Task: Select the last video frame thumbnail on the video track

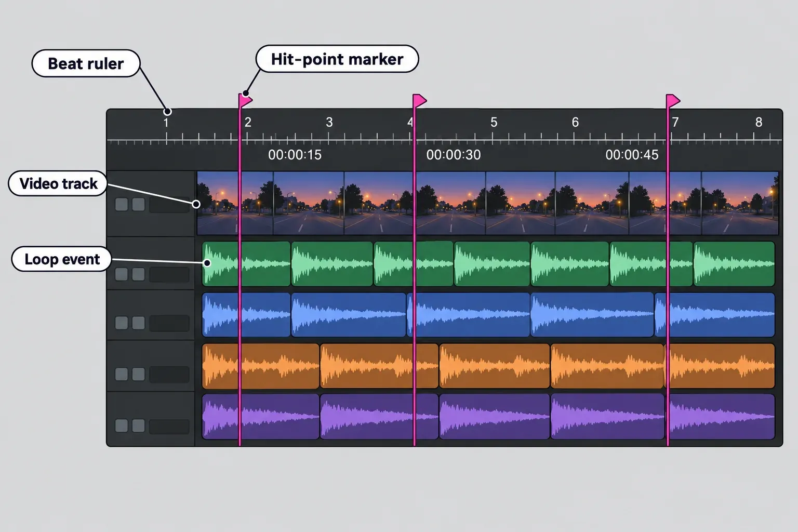Action: [x=740, y=203]
